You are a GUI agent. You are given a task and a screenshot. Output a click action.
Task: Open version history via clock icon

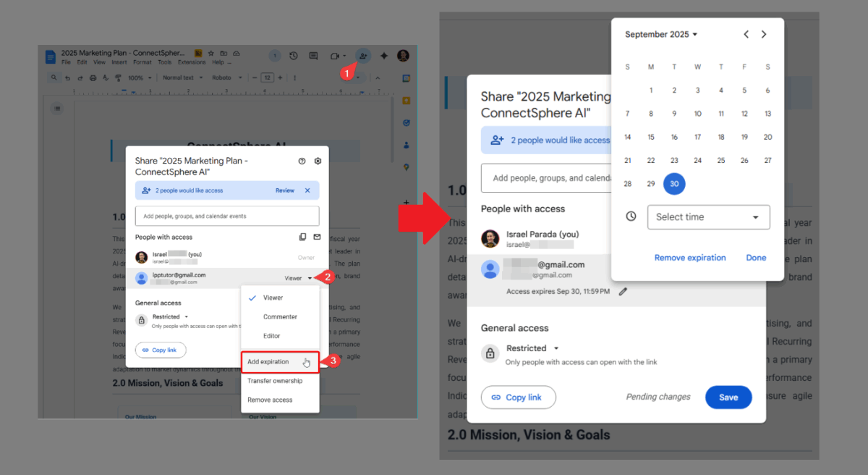click(292, 56)
